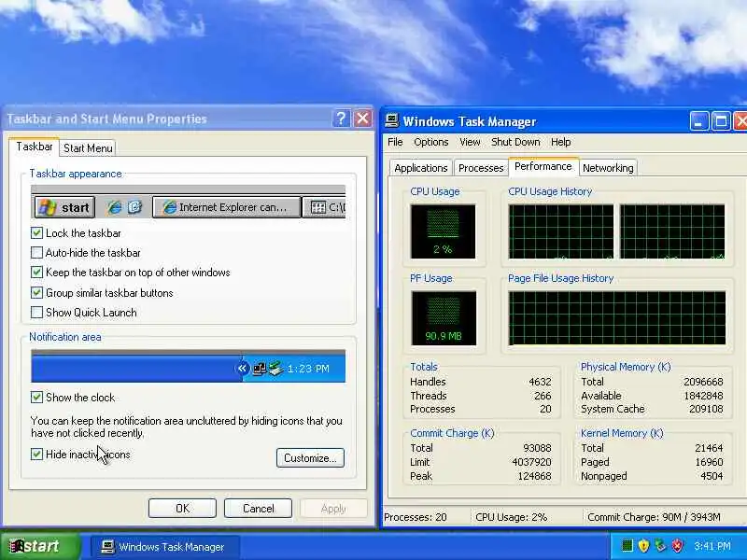Click the grayed-out Apply button
This screenshot has width=747, height=560.
pyautogui.click(x=333, y=509)
